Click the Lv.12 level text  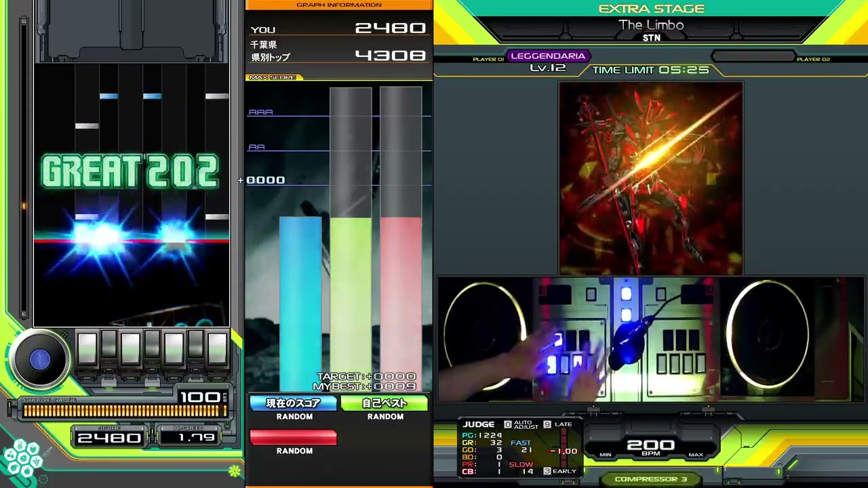pyautogui.click(x=548, y=68)
